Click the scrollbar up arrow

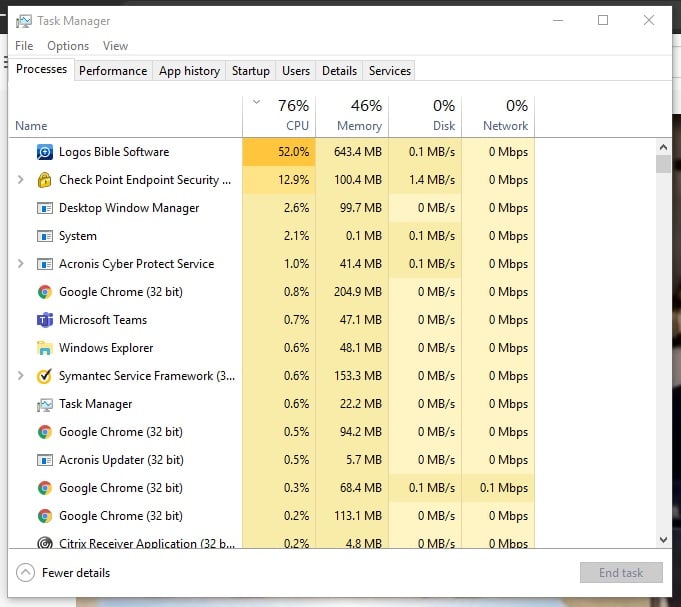663,147
